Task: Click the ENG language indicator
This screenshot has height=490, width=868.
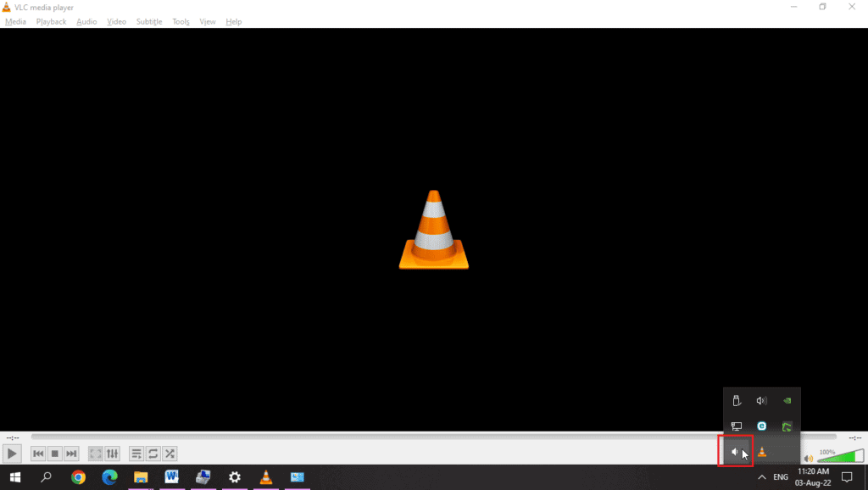Action: point(781,477)
